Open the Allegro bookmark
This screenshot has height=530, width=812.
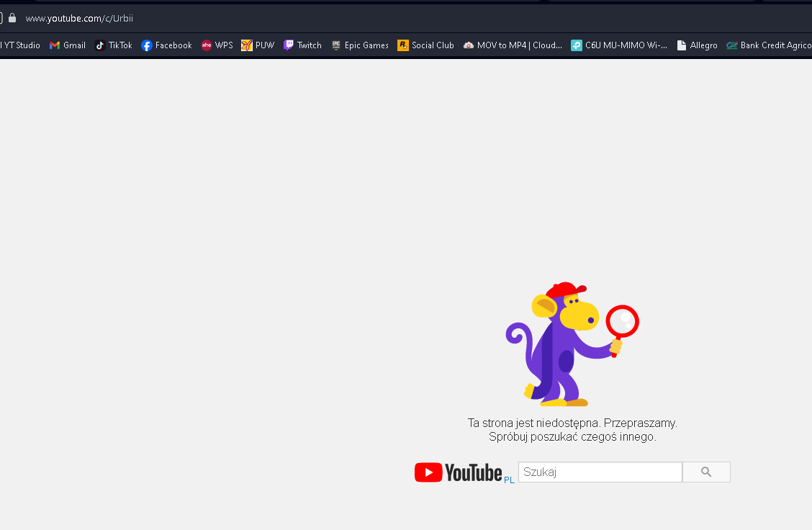click(697, 45)
